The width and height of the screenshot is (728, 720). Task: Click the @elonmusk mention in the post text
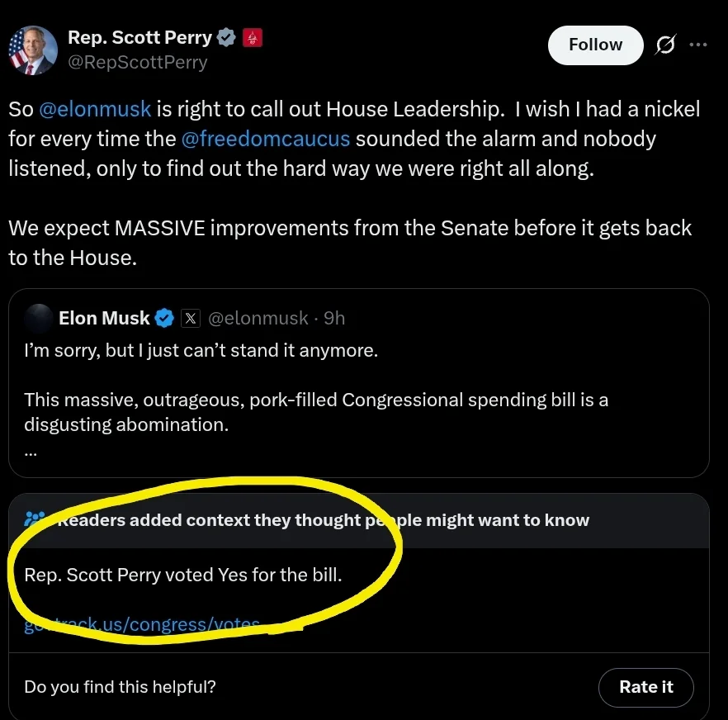pos(96,109)
